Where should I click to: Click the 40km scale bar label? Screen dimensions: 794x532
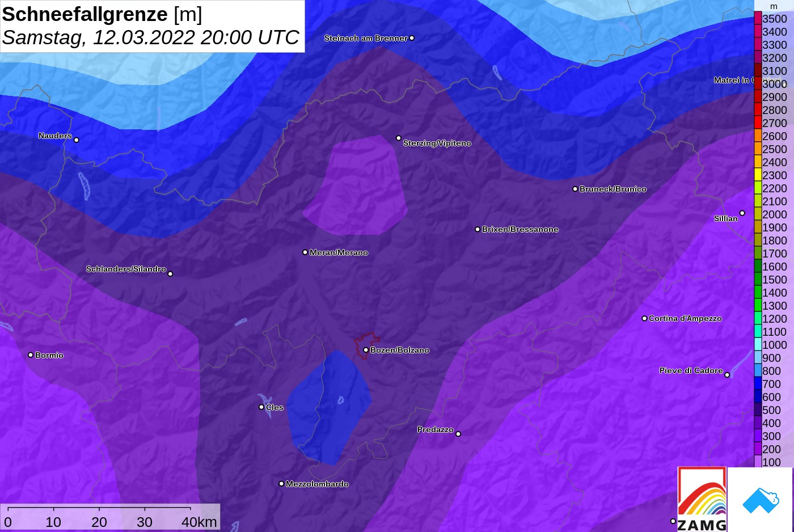[x=199, y=522]
